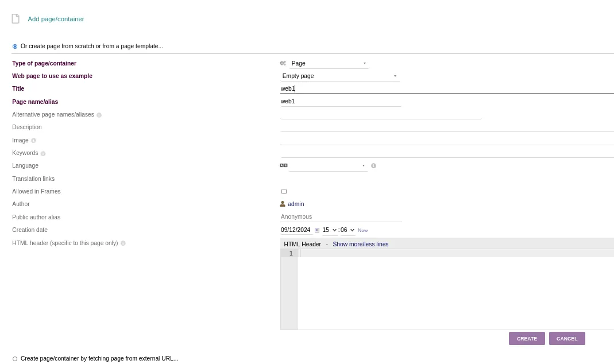Image resolution: width=614 pixels, height=364 pixels.
Task: Click the 'HTML Header' editor title text
Action: pyautogui.click(x=302, y=244)
